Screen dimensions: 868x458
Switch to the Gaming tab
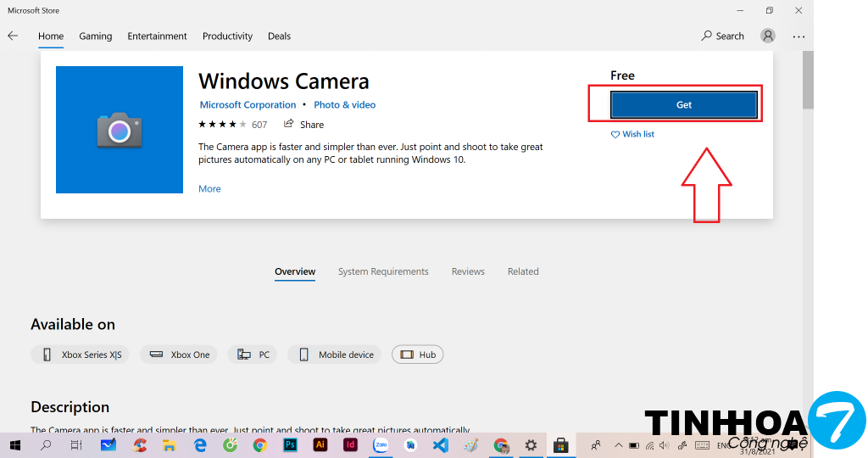(96, 36)
